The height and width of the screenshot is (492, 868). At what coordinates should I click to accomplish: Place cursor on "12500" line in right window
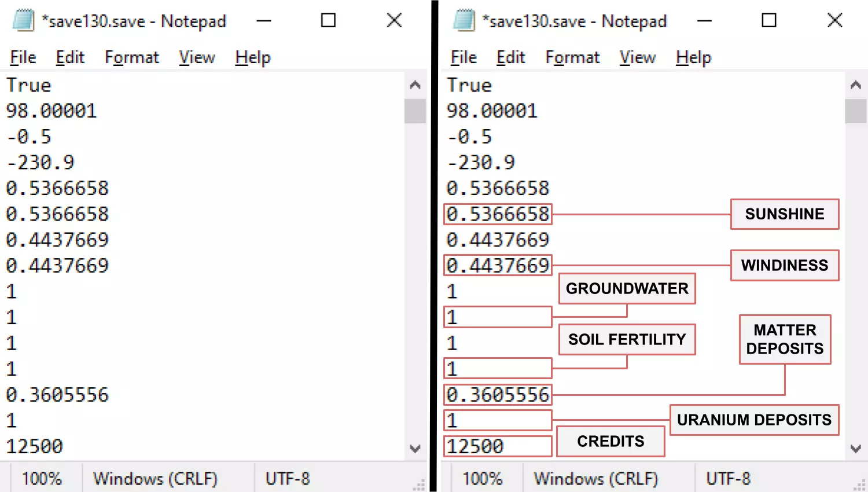(475, 446)
